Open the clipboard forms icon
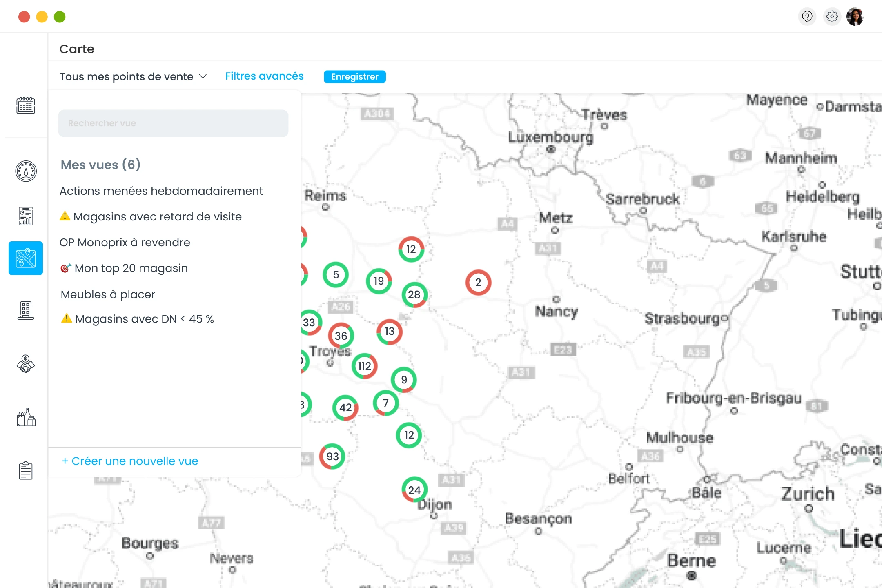 point(26,471)
